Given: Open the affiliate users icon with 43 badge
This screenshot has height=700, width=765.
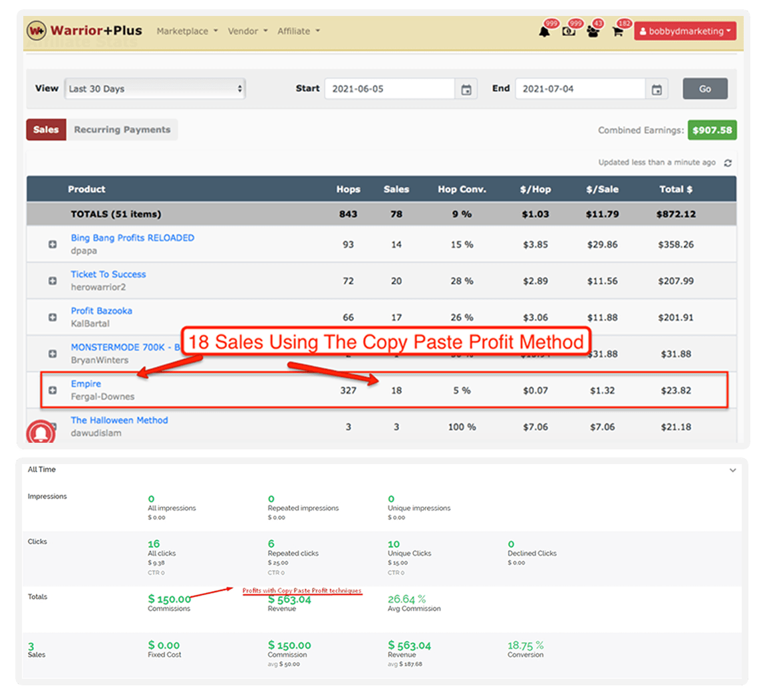Looking at the screenshot, I should [x=593, y=32].
